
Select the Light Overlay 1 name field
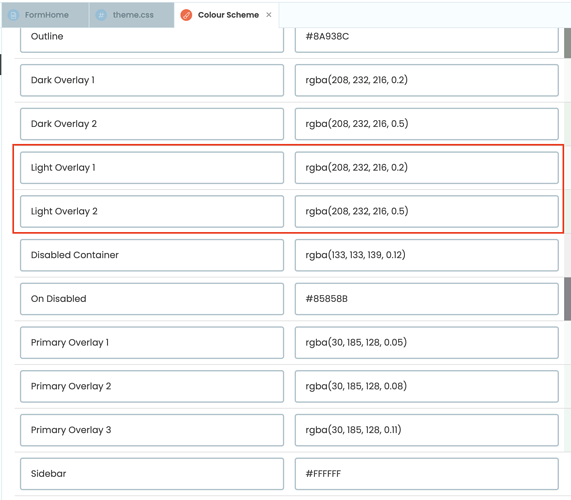[152, 168]
